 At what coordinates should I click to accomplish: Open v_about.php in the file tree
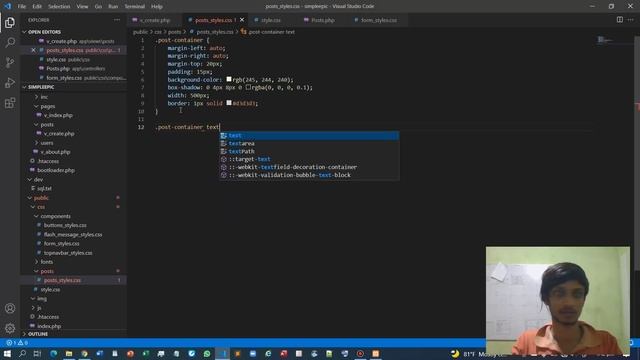click(56, 152)
